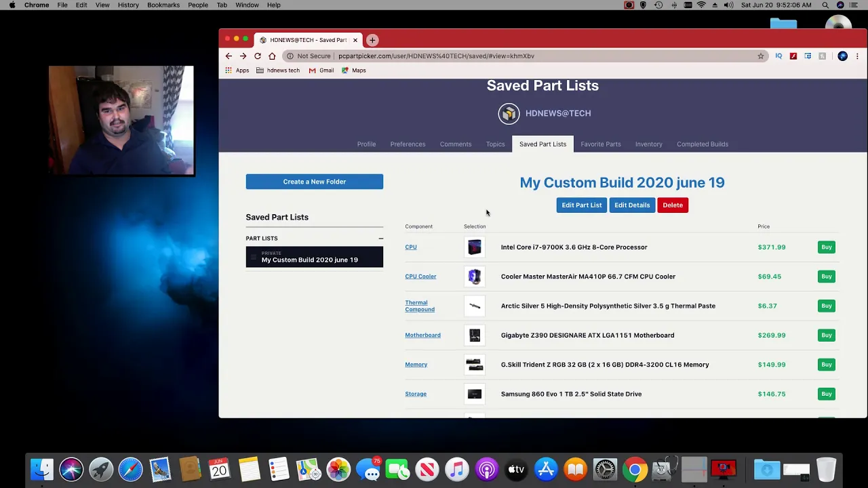Launch Siri from the Dock
The image size is (868, 488).
(71, 469)
